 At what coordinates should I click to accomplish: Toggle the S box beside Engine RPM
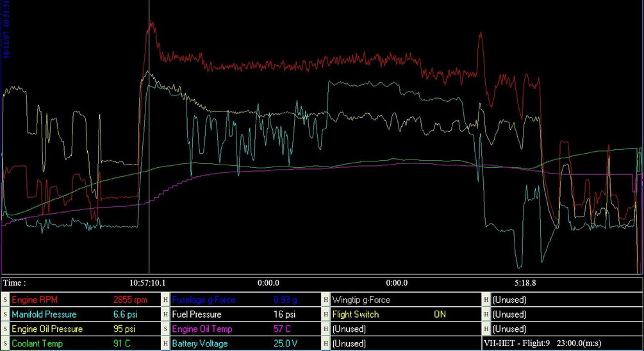pyautogui.click(x=5, y=300)
